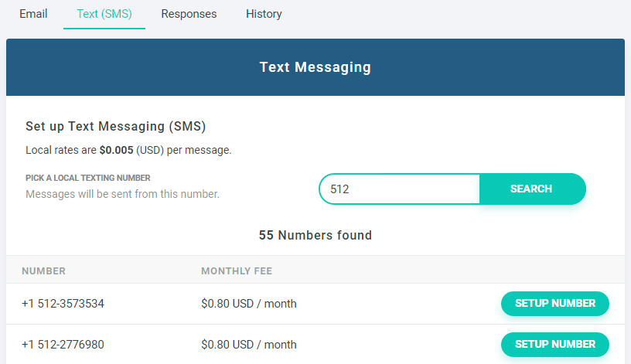Go to the History tab
Screen dimensions: 631x364
point(264,14)
